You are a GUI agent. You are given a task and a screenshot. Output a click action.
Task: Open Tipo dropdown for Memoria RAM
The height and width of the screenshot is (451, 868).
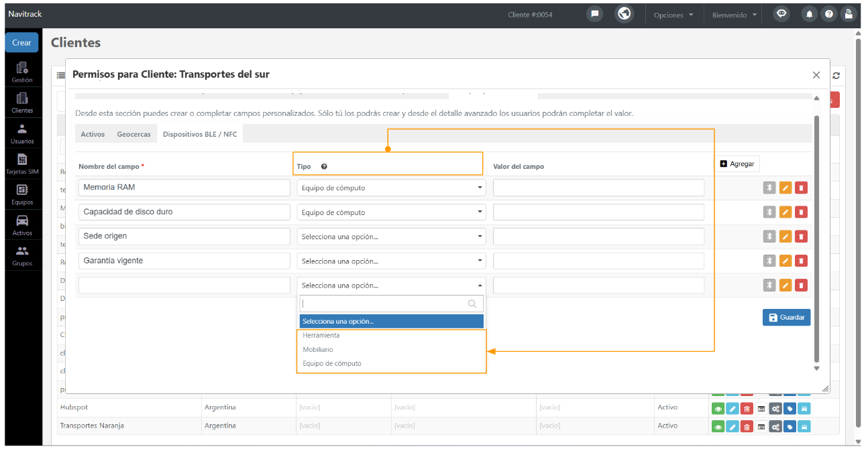pos(391,188)
